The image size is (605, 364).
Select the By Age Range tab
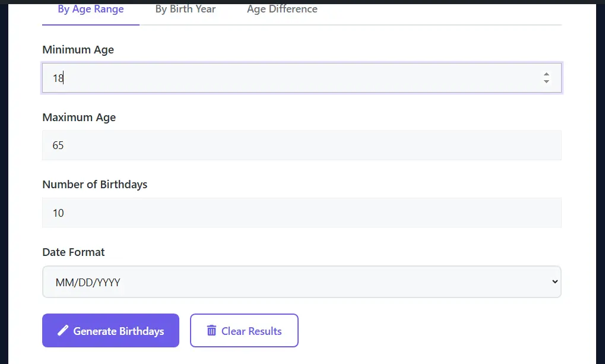click(x=90, y=9)
